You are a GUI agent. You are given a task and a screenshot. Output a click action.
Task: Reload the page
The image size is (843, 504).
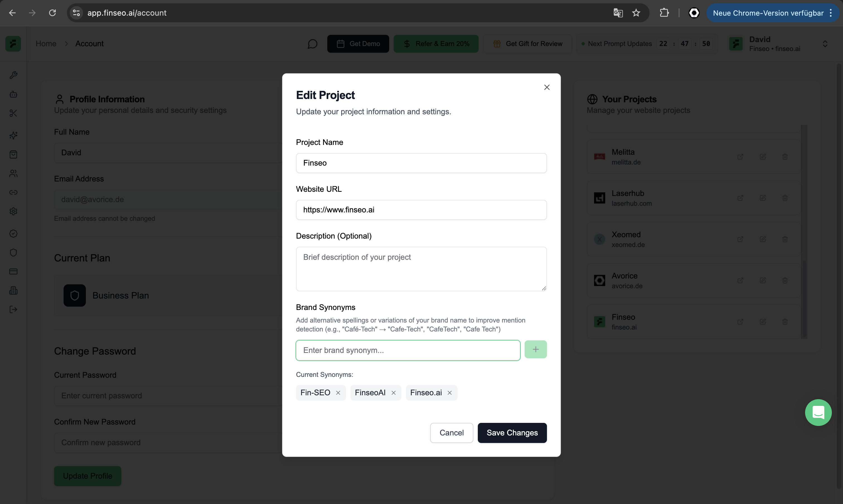click(x=52, y=13)
